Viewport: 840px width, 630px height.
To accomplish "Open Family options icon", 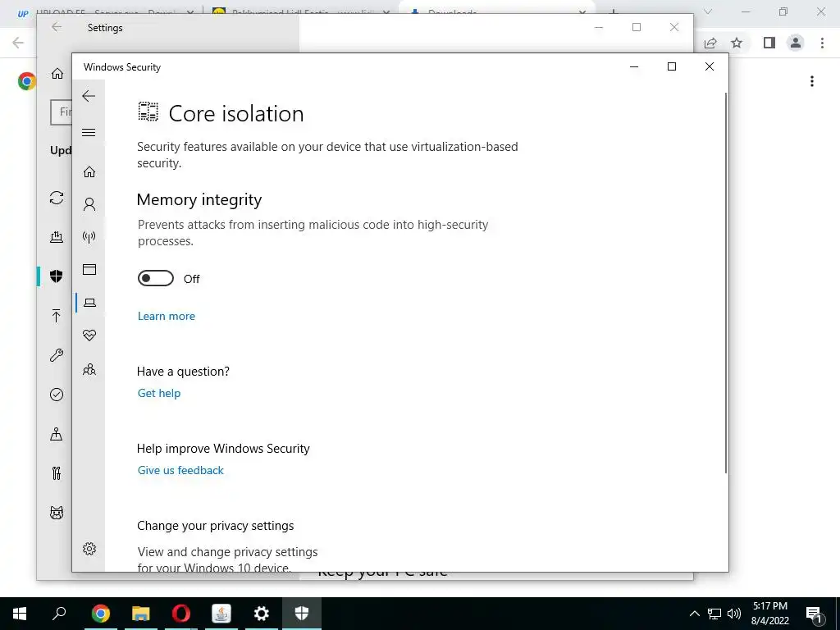I will point(89,369).
